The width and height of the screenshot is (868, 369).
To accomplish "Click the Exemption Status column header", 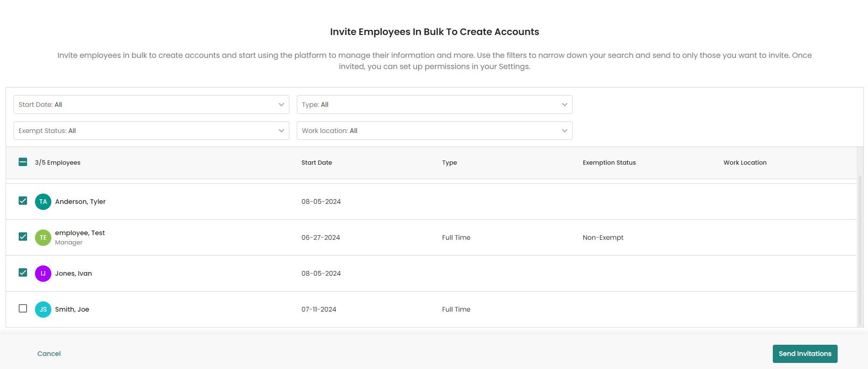I will pos(609,162).
